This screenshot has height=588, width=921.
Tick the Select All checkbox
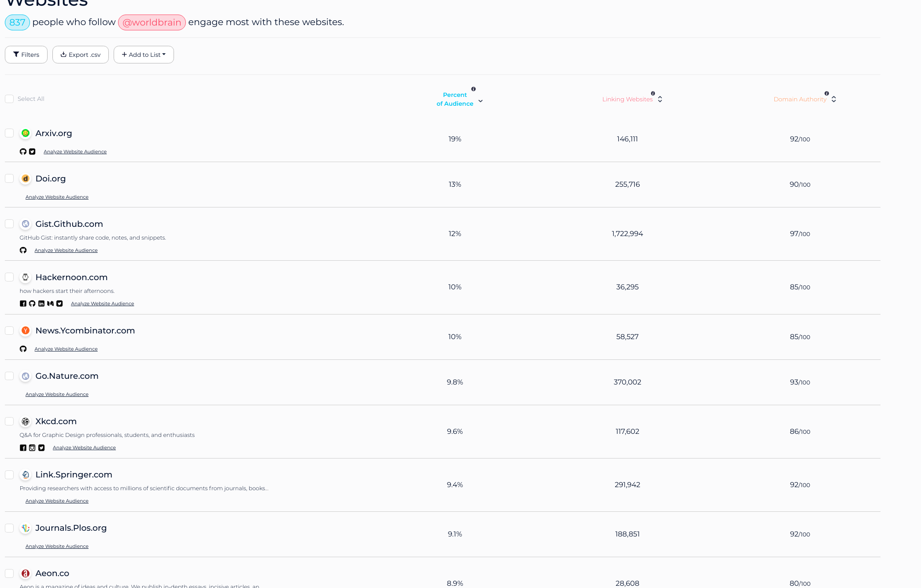coord(9,99)
